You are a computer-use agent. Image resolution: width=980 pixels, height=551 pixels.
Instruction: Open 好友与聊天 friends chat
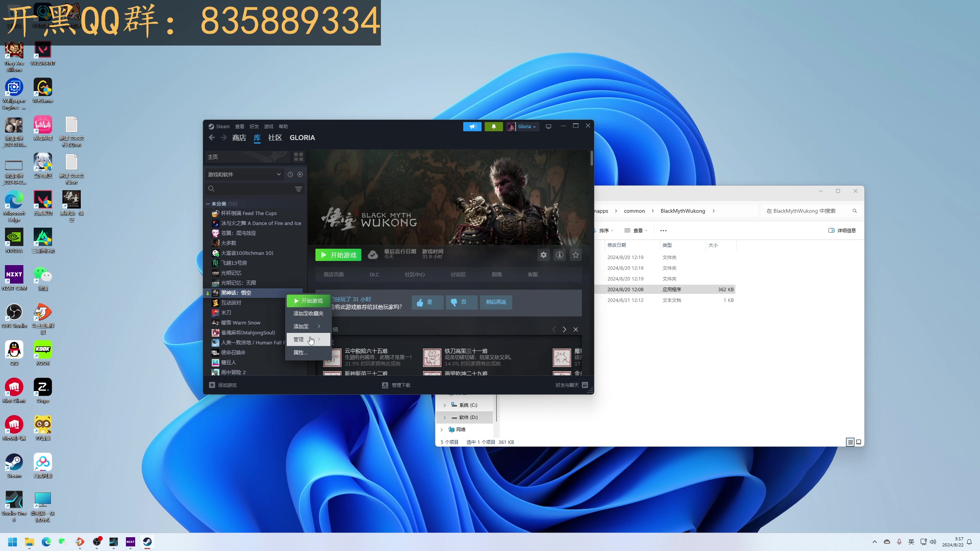[x=572, y=385]
